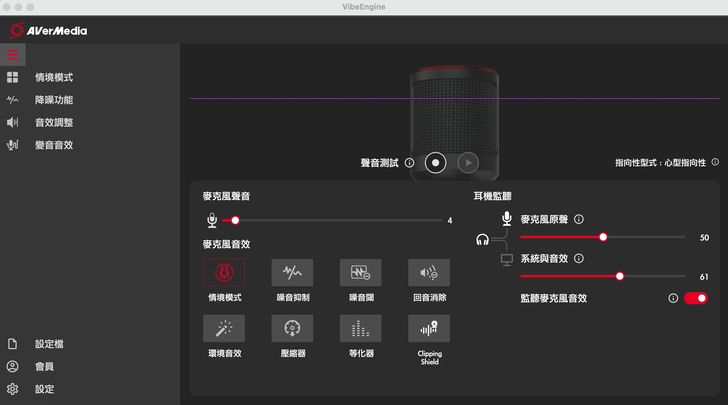
Task: Open the 等化器 equalizer effect
Action: [360, 328]
